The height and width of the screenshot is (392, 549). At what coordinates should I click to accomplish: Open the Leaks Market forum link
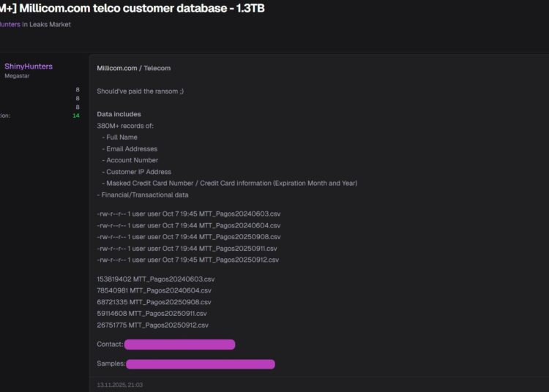tap(51, 24)
